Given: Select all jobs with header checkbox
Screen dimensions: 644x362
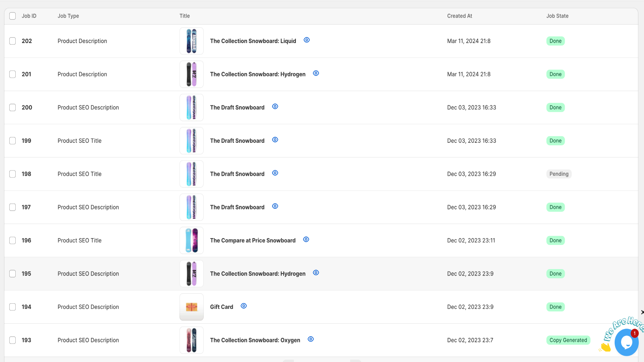Looking at the screenshot, I should click(12, 16).
